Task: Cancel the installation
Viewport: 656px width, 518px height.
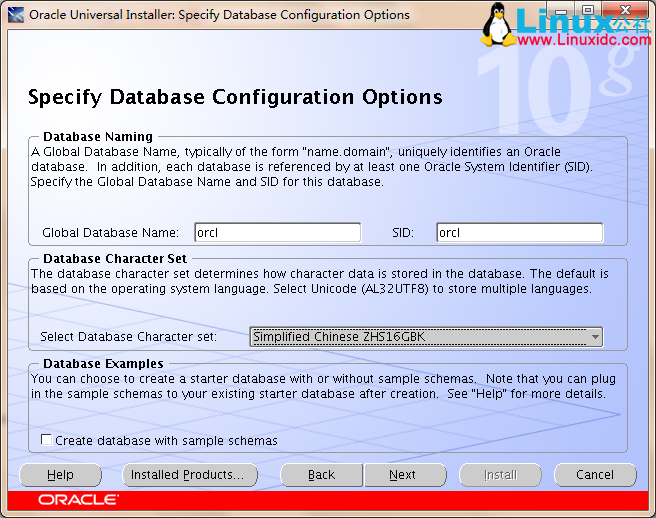Action: coord(595,475)
